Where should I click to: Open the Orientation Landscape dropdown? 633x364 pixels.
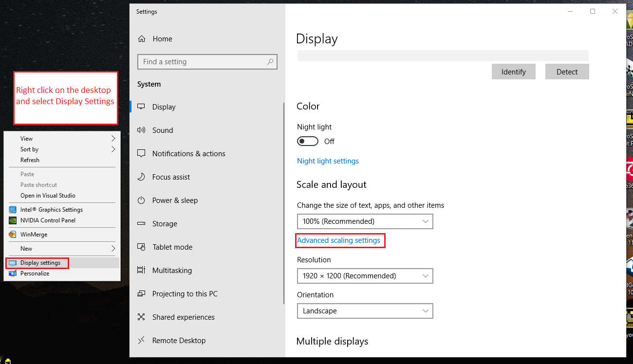pos(365,311)
